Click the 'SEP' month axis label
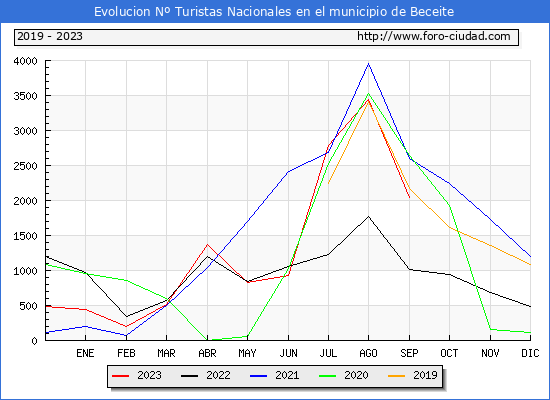550x400 pixels. point(409,353)
